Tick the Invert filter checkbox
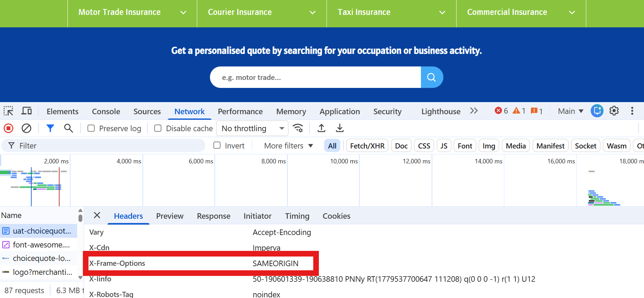Image resolution: width=644 pixels, height=298 pixels. (x=217, y=145)
